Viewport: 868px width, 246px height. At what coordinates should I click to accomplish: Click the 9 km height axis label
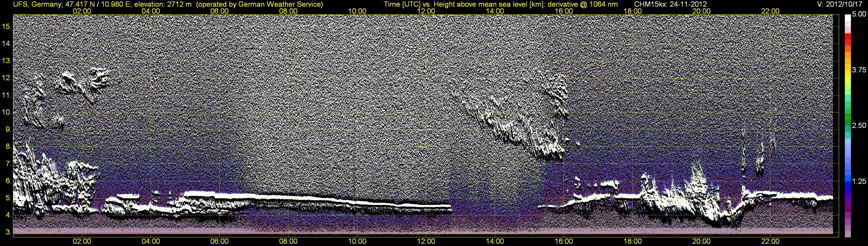tap(8, 129)
